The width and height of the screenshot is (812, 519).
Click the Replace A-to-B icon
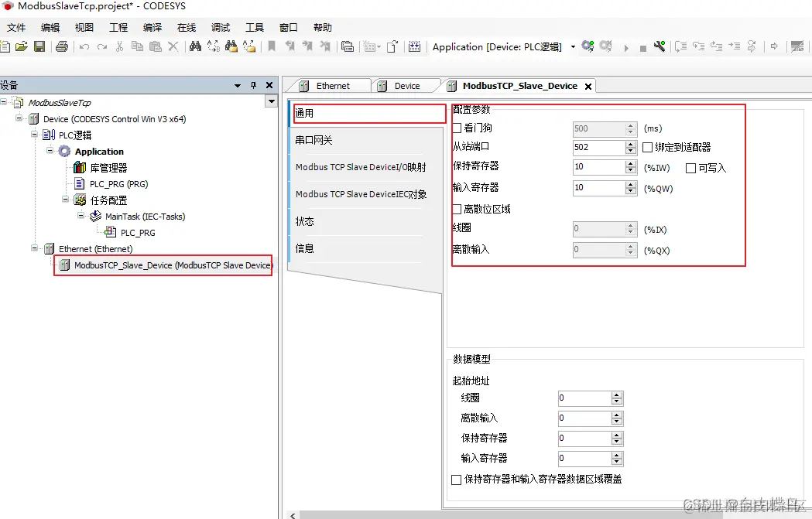click(214, 46)
